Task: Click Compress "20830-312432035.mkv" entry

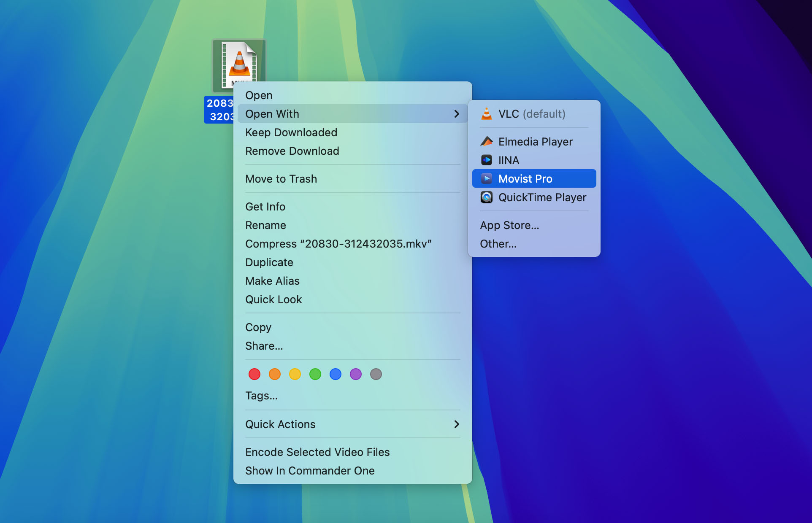Action: point(338,244)
